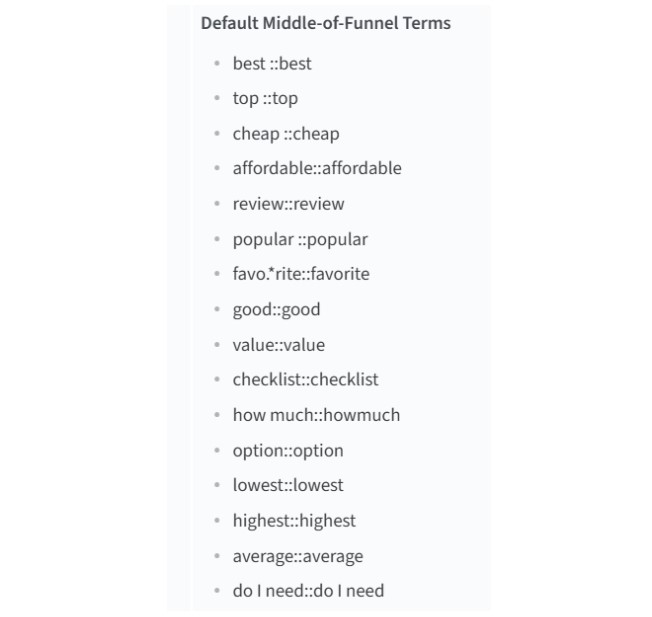Click the 'checklist::checklist' entry
The height and width of the screenshot is (617, 652).
[306, 379]
